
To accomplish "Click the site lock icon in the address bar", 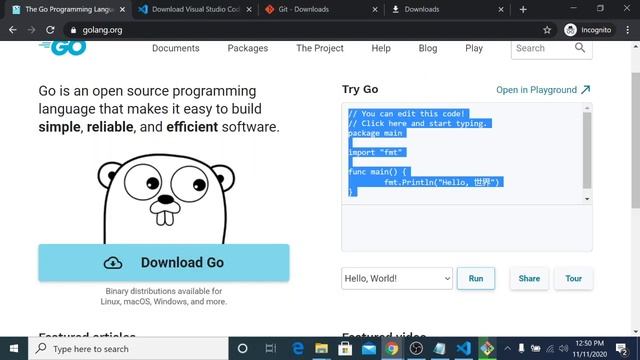I will pos(73,30).
